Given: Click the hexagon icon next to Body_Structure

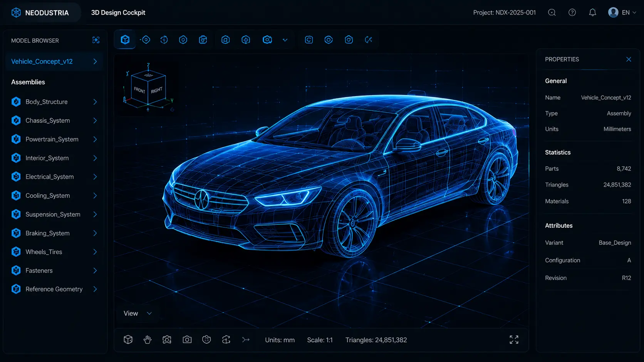Looking at the screenshot, I should click(x=16, y=102).
